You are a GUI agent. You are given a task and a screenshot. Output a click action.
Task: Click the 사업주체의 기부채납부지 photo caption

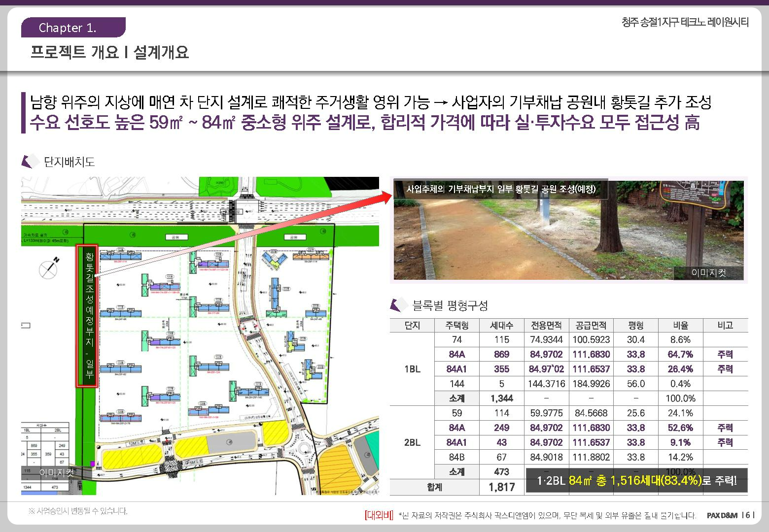[x=501, y=189]
